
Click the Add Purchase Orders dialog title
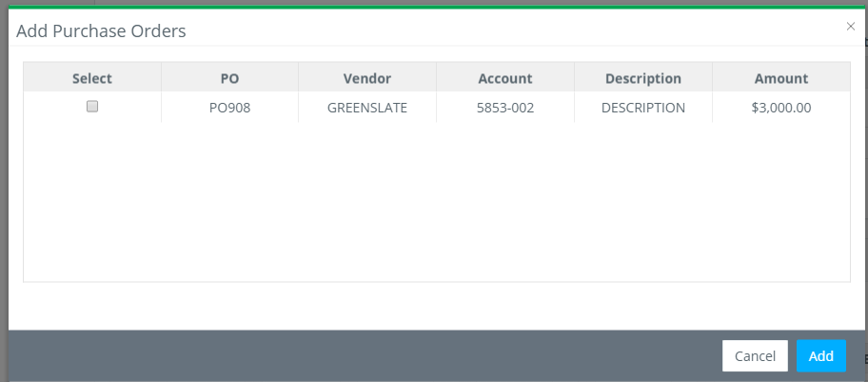(101, 31)
